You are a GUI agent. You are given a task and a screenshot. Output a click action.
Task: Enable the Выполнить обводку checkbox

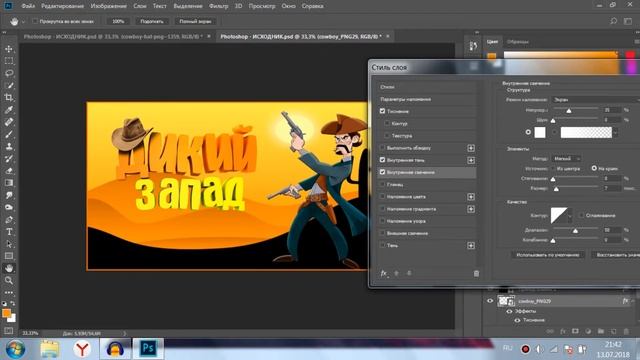pyautogui.click(x=382, y=148)
